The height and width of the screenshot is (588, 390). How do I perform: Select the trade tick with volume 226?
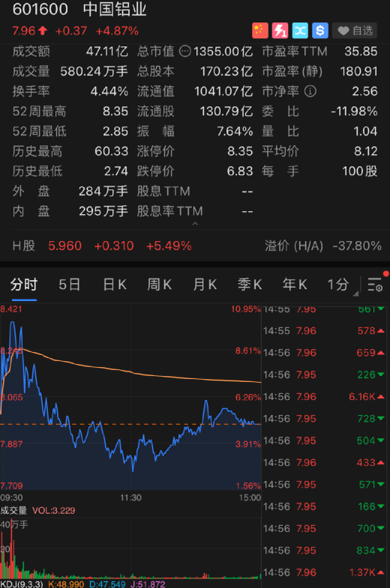[x=324, y=375]
